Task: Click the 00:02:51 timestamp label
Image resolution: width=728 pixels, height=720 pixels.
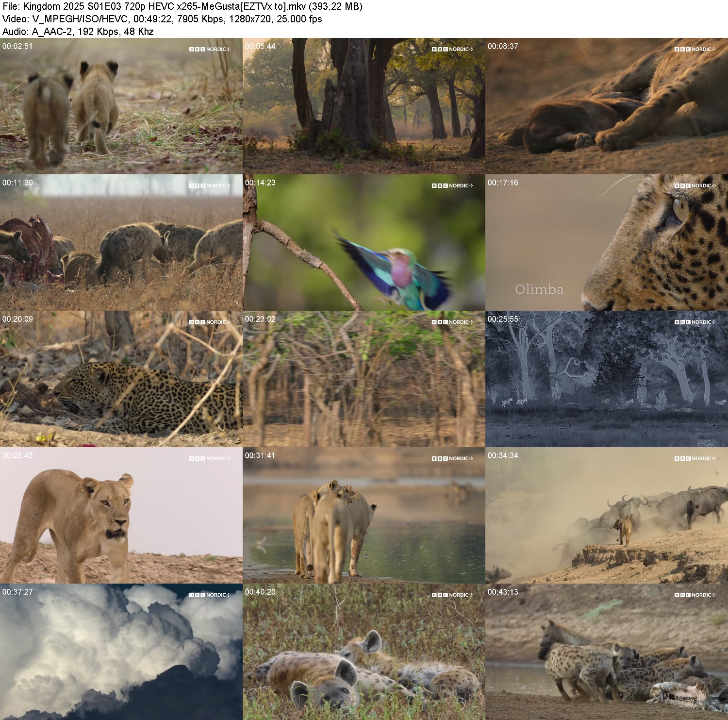Action: [17, 46]
